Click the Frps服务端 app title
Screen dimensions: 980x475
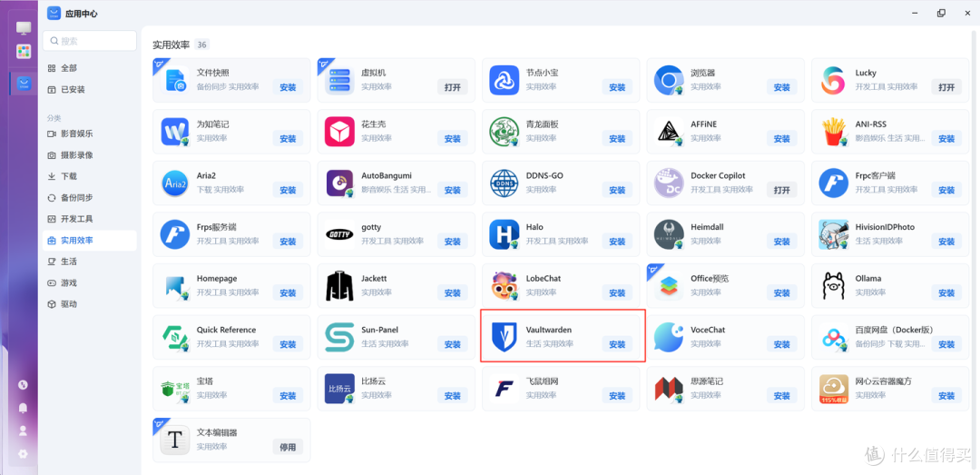(216, 227)
